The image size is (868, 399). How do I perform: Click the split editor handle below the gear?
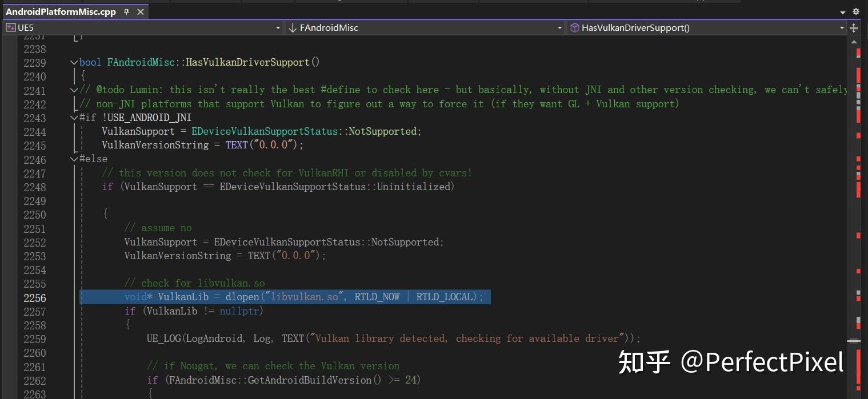[854, 27]
